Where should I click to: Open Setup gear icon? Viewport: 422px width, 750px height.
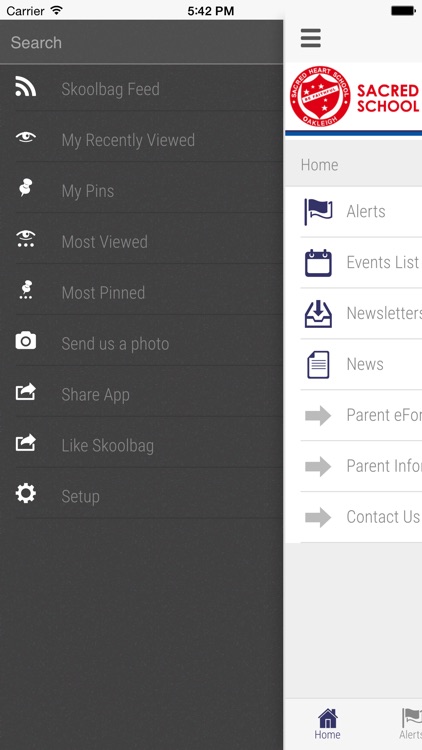(x=25, y=493)
